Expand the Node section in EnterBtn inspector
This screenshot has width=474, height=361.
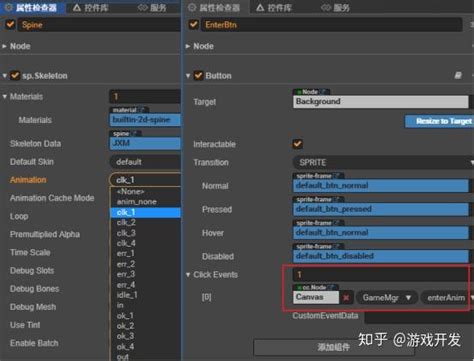(188, 46)
